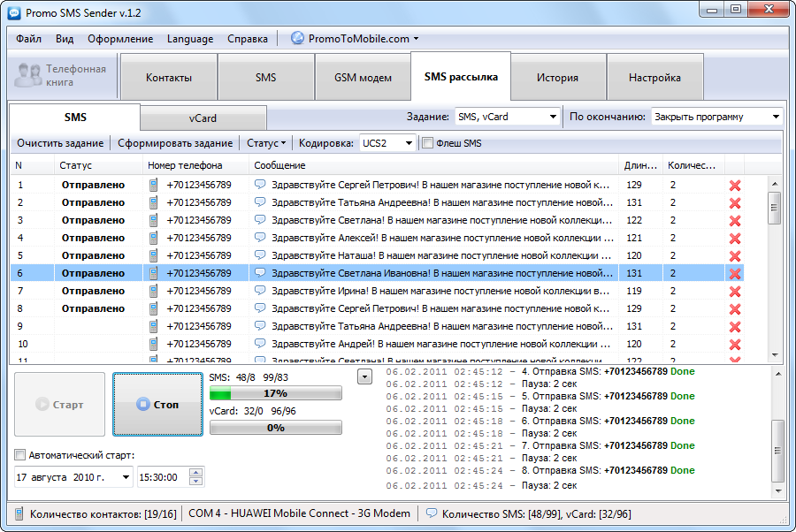Switch to the Настройка tab
The height and width of the screenshot is (532, 796).
pos(654,77)
